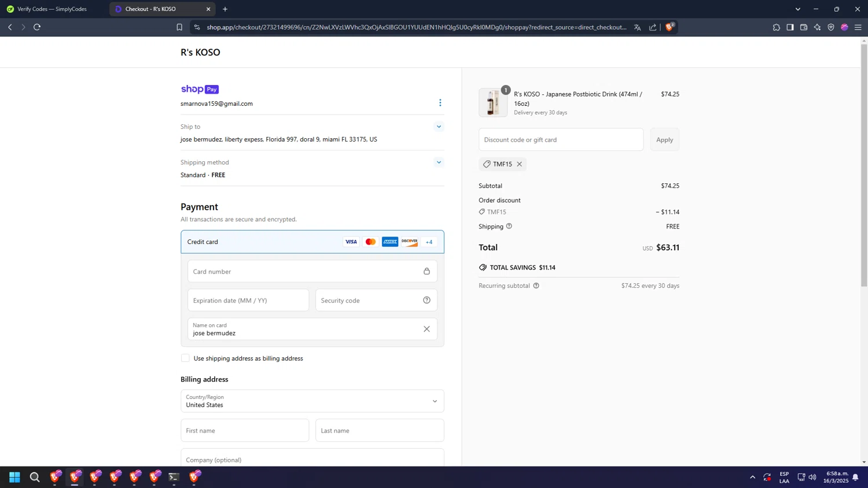
Task: Open the R's KOSO store header link
Action: pos(200,52)
